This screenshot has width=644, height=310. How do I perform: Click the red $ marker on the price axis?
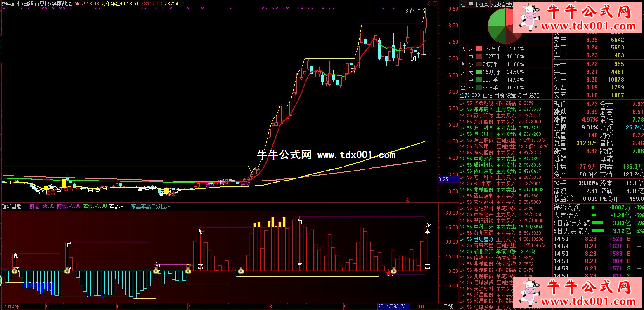[407, 200]
